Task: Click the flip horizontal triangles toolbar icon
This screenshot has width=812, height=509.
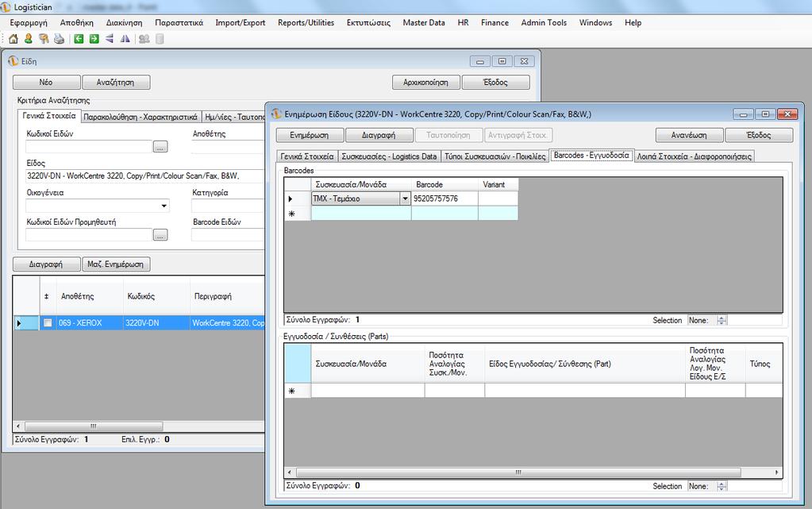Action: pyautogui.click(x=125, y=39)
